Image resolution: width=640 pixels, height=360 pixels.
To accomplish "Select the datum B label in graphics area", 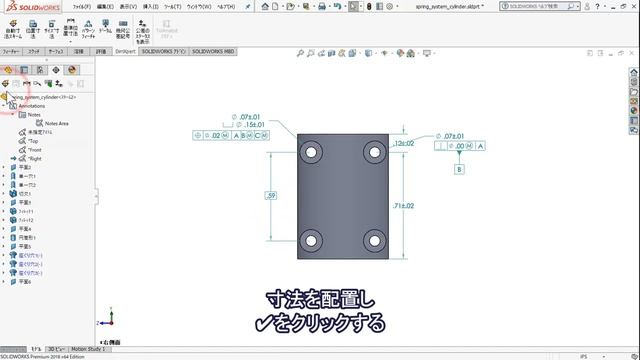I will click(x=459, y=169).
